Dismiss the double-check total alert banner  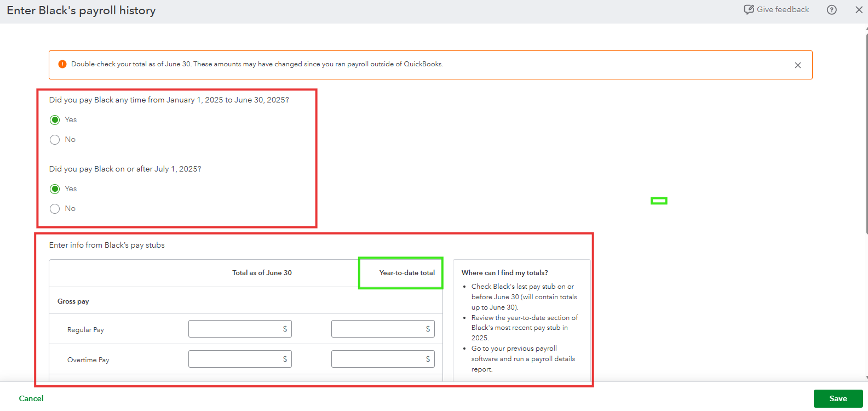[798, 65]
